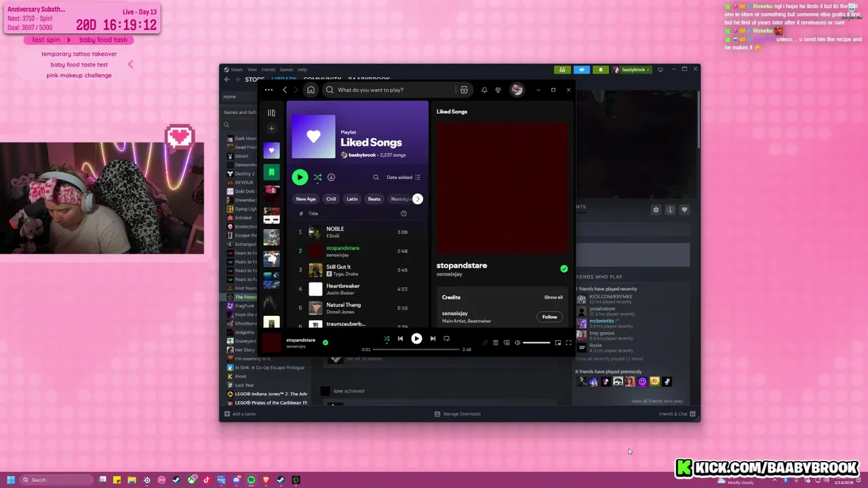The width and height of the screenshot is (868, 488).
Task: Collapse Your Library sidebar icon
Action: tap(271, 113)
